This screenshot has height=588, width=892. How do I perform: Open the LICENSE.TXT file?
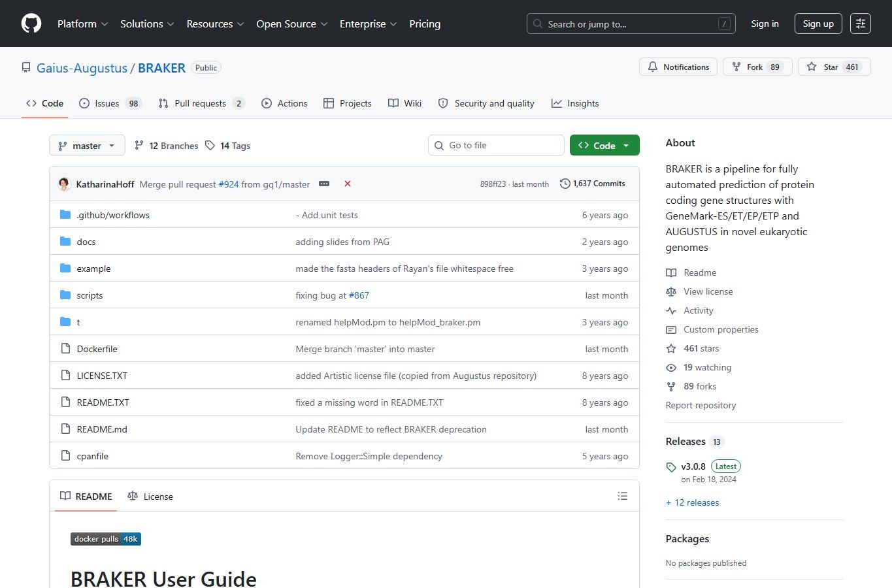(102, 376)
